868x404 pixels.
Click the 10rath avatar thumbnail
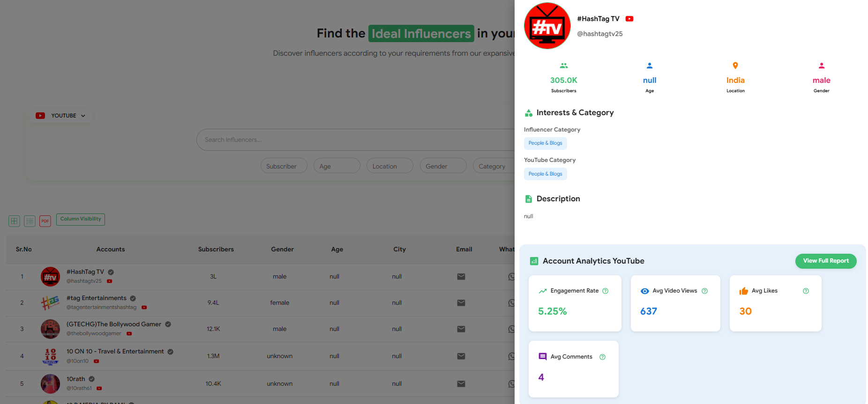tap(50, 384)
